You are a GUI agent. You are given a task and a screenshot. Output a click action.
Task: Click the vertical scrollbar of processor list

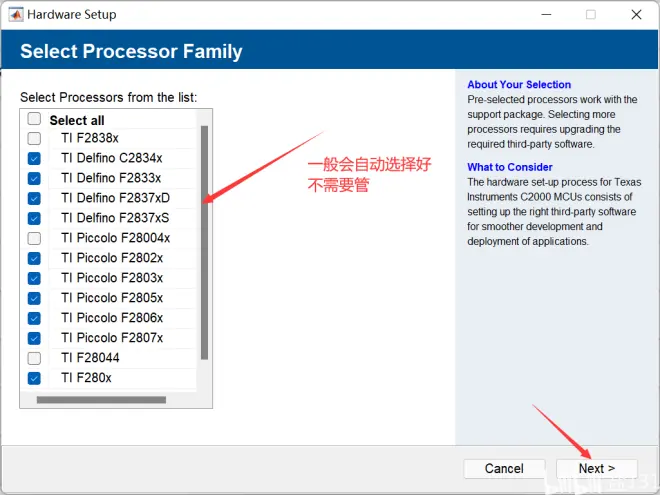(x=205, y=242)
